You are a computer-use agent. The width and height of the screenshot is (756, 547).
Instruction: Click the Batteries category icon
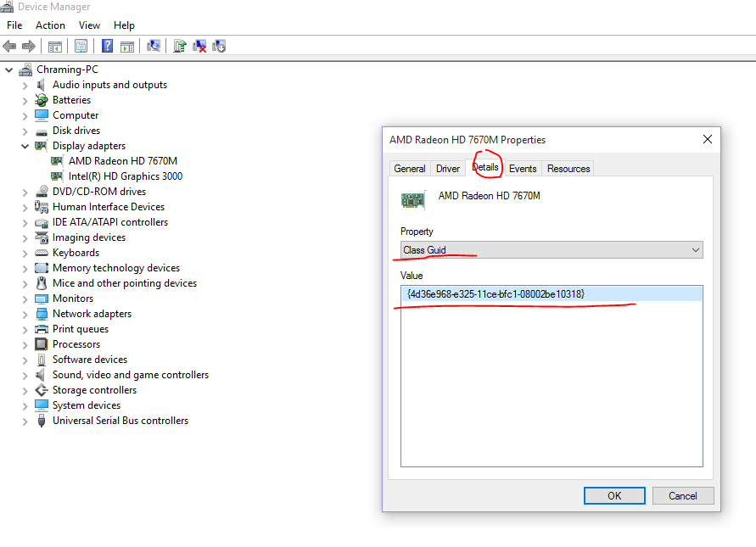(x=42, y=100)
